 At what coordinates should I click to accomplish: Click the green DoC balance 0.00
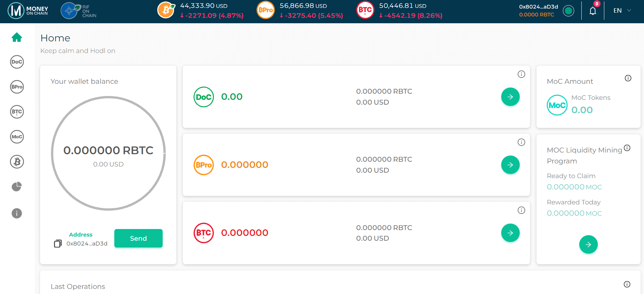point(232,97)
